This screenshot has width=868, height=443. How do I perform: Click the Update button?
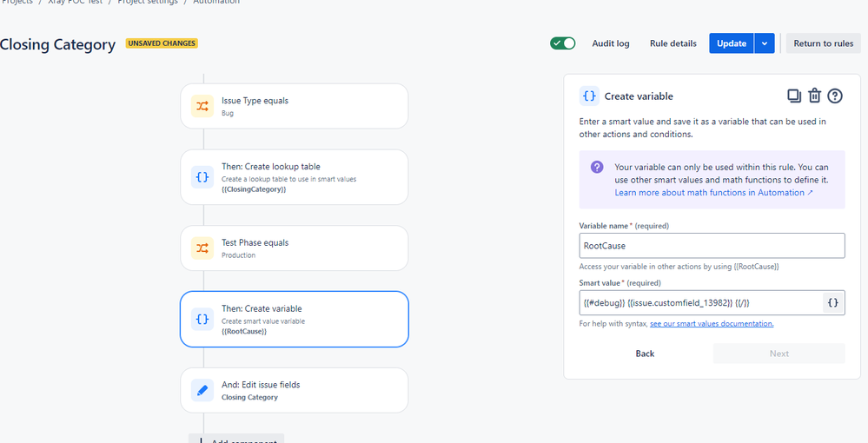(732, 43)
